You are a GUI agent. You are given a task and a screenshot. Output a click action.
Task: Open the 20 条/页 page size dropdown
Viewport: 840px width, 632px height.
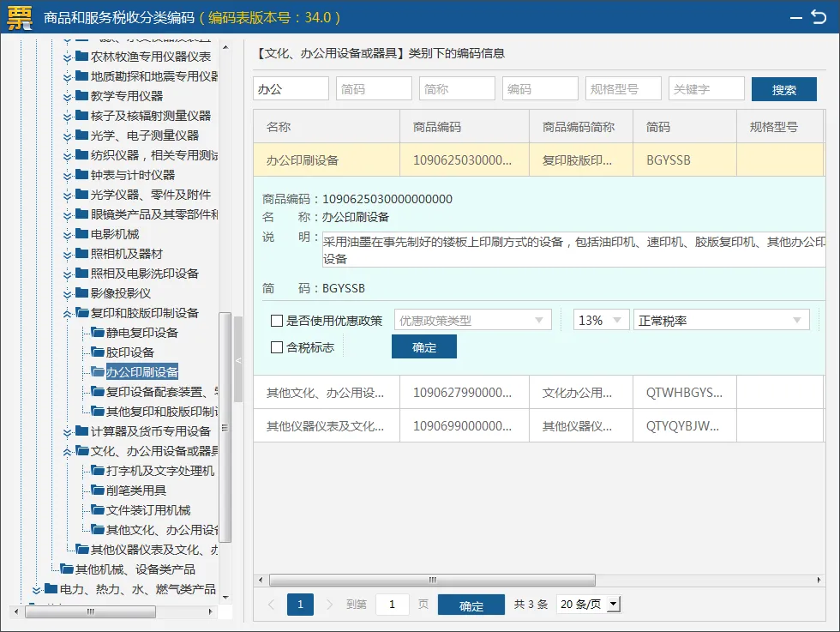pos(588,604)
